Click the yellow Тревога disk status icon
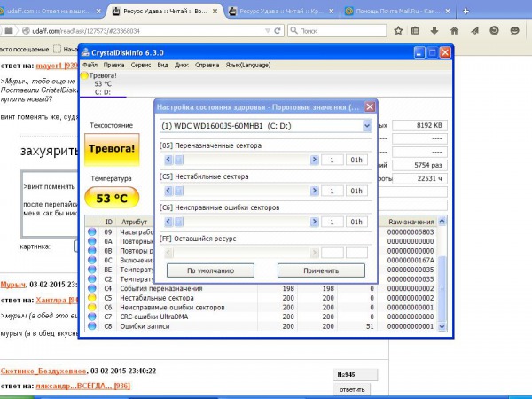The height and width of the screenshot is (399, 532). click(x=84, y=75)
